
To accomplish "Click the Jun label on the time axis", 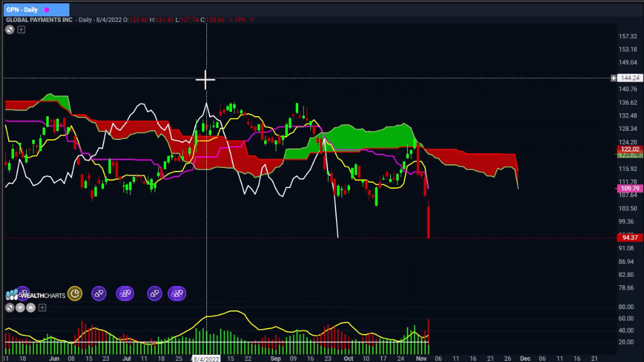I will tap(54, 359).
